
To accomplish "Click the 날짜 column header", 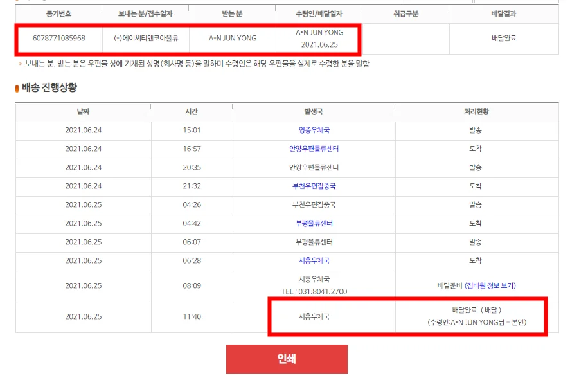I will pos(84,111).
